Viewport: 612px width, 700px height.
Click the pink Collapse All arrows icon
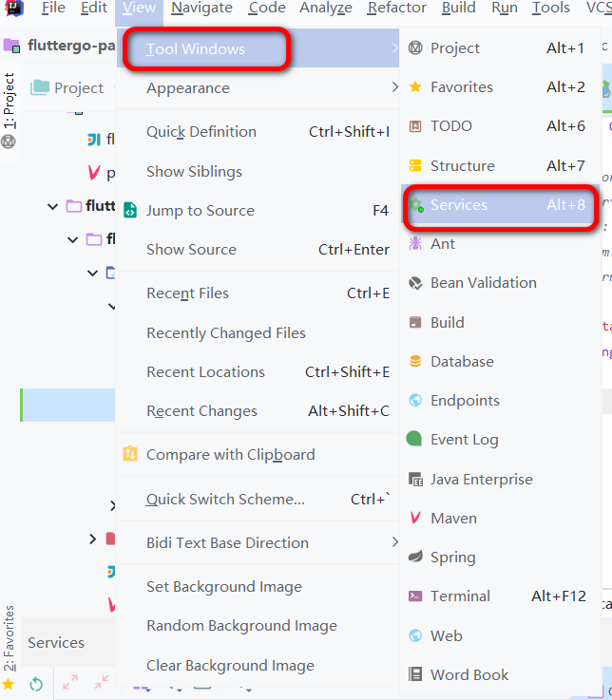coord(102,682)
